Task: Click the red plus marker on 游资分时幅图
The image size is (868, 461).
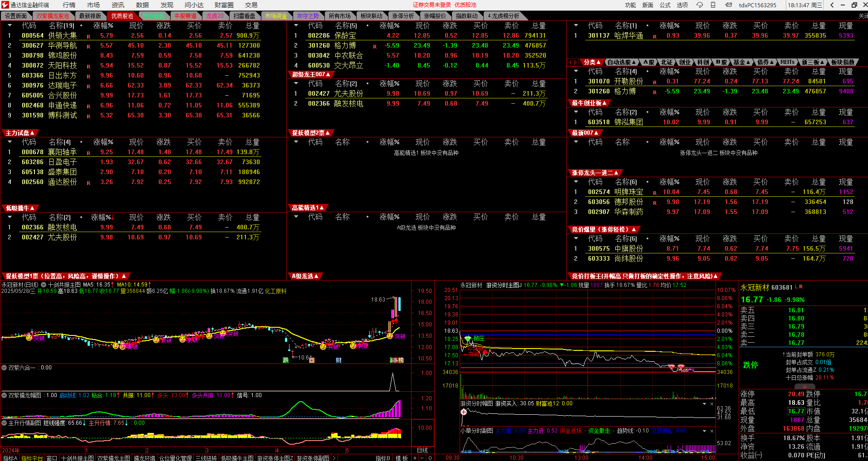Action: pyautogui.click(x=464, y=412)
